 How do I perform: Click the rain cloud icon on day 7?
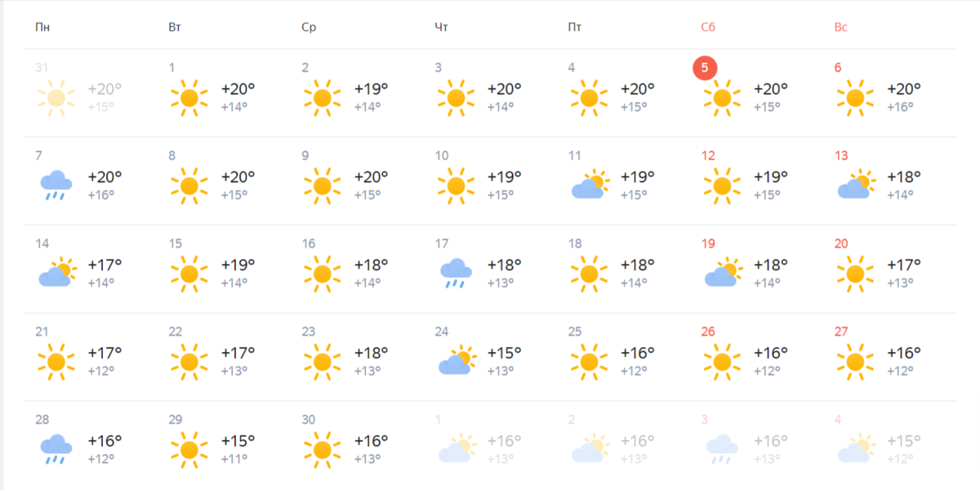(x=56, y=185)
